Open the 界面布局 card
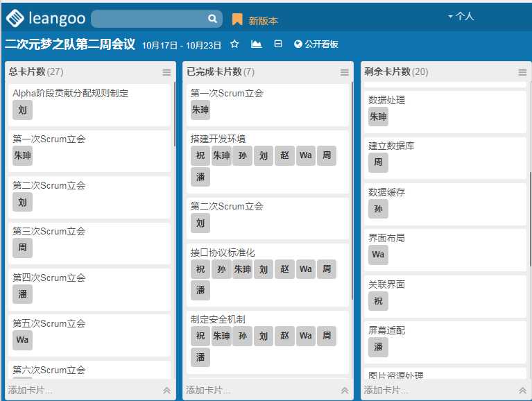This screenshot has height=401, width=532. 445,250
